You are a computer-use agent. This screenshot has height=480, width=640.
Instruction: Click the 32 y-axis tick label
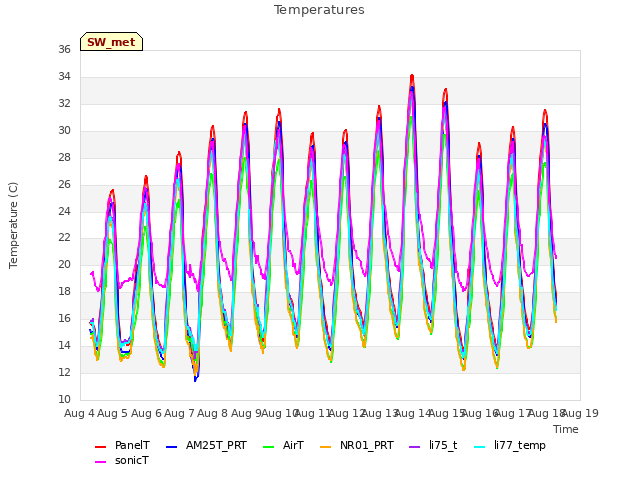point(64,103)
